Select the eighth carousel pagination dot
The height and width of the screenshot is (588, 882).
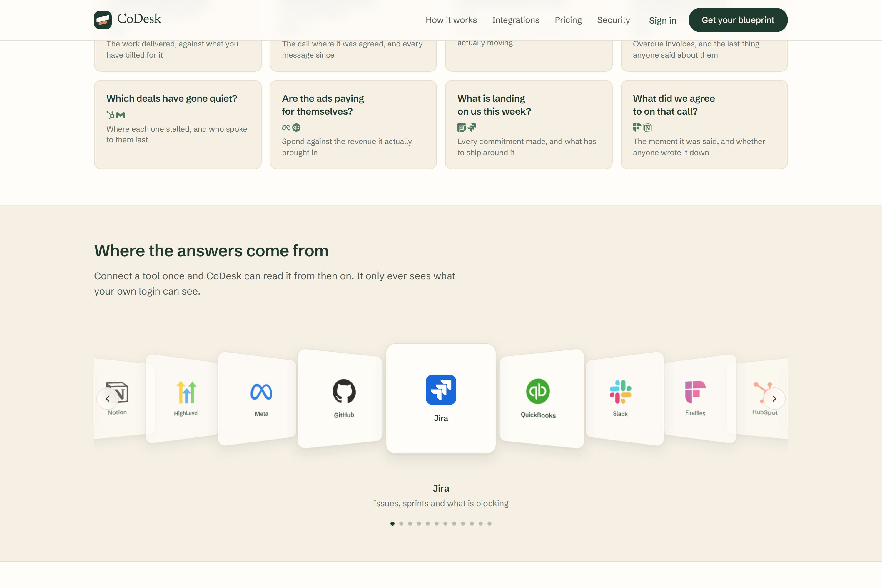454,524
